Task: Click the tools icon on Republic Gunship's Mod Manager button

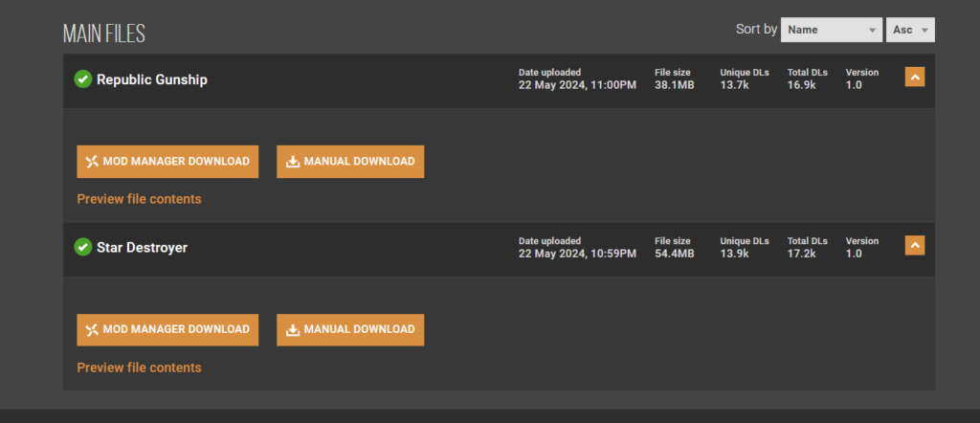Action: pos(92,162)
